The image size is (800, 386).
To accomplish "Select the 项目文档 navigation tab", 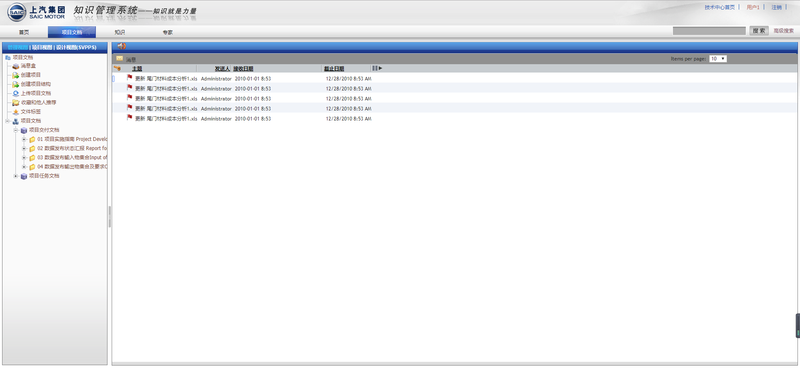I will click(72, 32).
